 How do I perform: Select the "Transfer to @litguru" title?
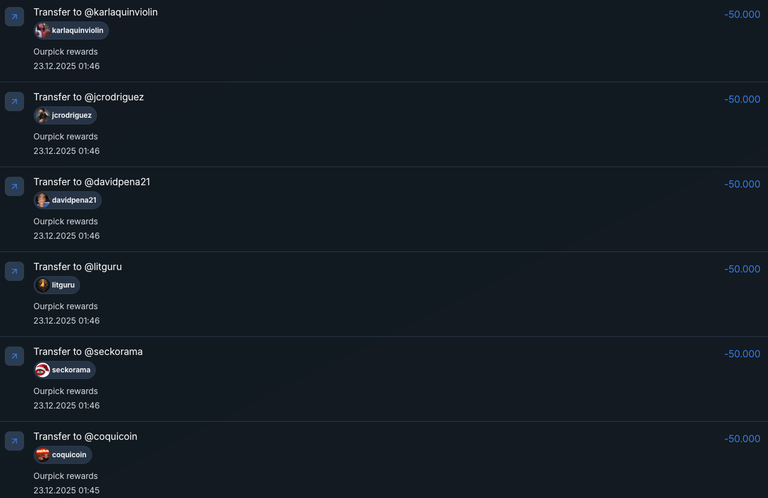[x=77, y=267]
